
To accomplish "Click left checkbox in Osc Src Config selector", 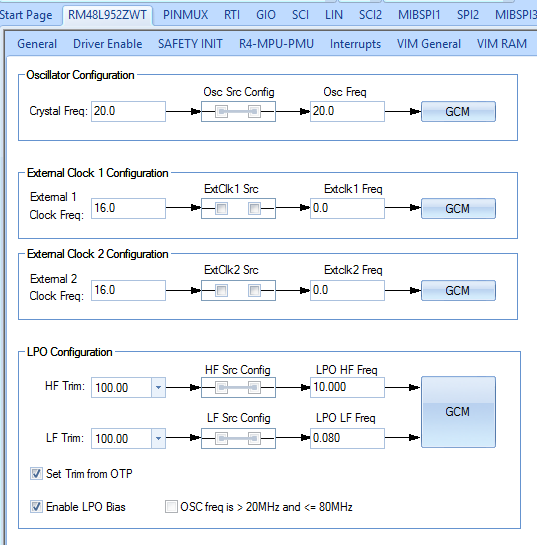I will coord(221,112).
